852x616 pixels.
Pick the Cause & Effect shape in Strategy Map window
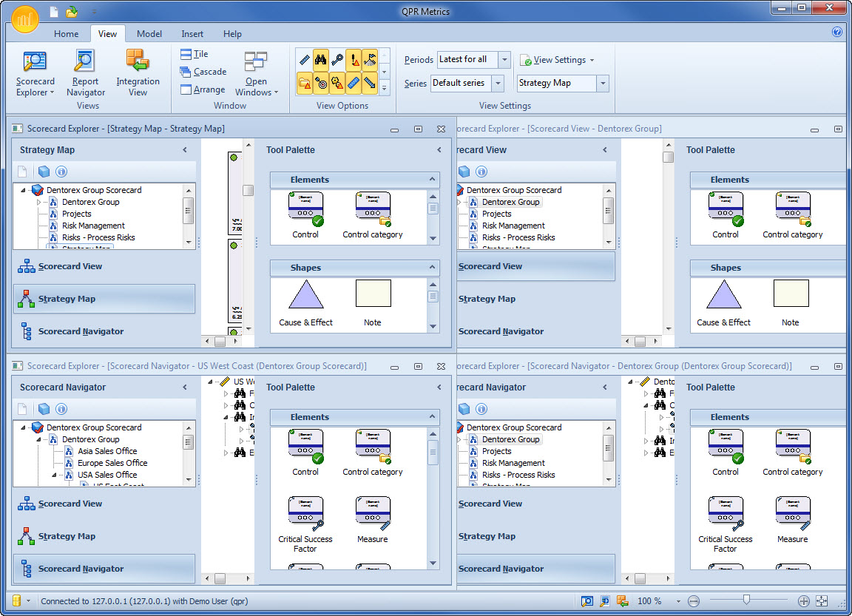[x=305, y=304]
